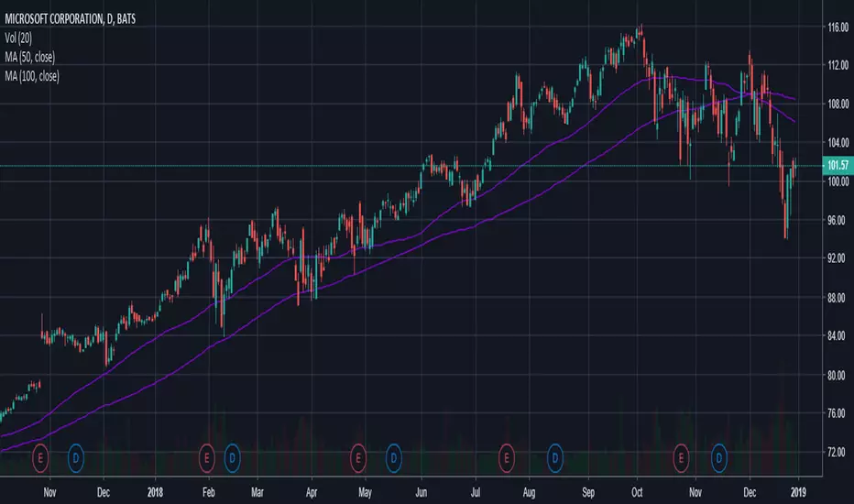Select the Vol (20) indicator legend
Image resolution: width=854 pixels, height=504 pixels.
(x=18, y=38)
